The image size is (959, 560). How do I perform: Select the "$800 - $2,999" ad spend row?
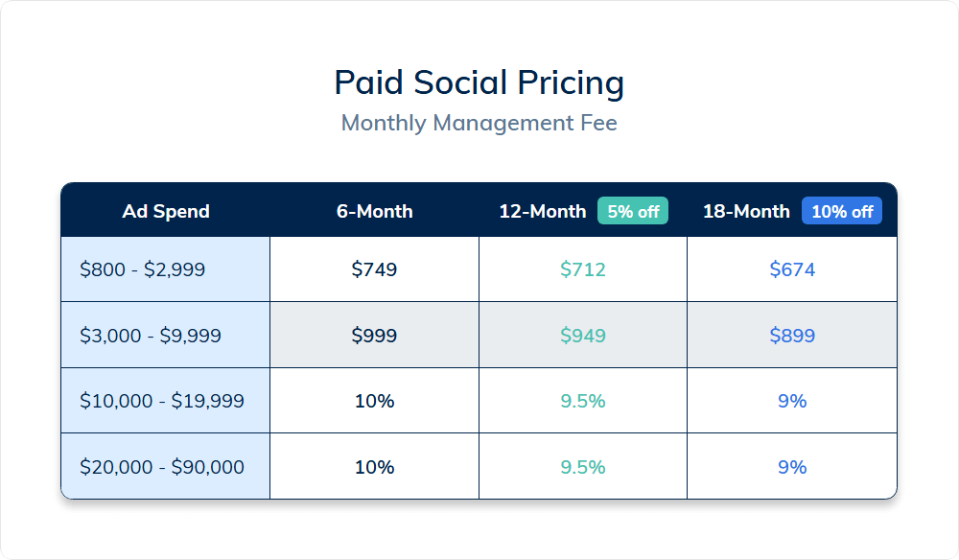(x=143, y=269)
